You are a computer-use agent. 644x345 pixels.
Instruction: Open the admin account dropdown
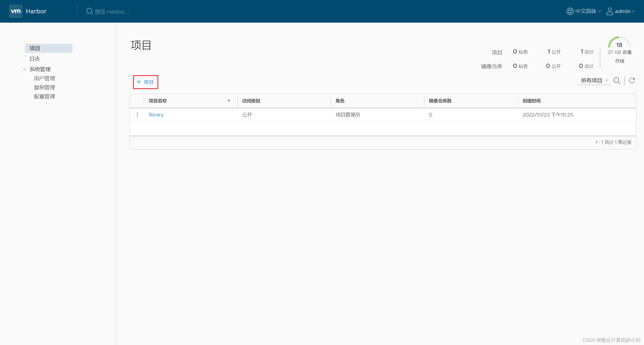[625, 11]
